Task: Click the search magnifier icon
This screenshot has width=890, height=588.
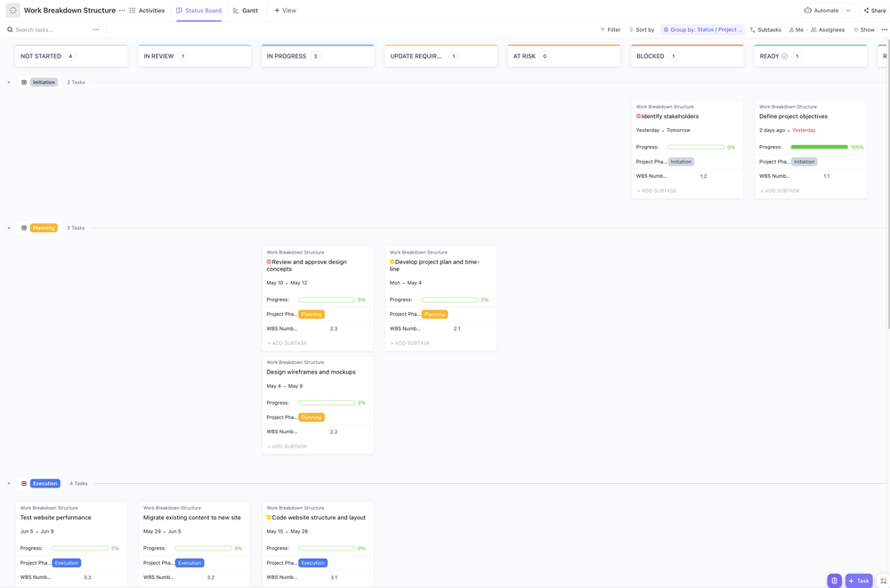Action: click(8, 28)
